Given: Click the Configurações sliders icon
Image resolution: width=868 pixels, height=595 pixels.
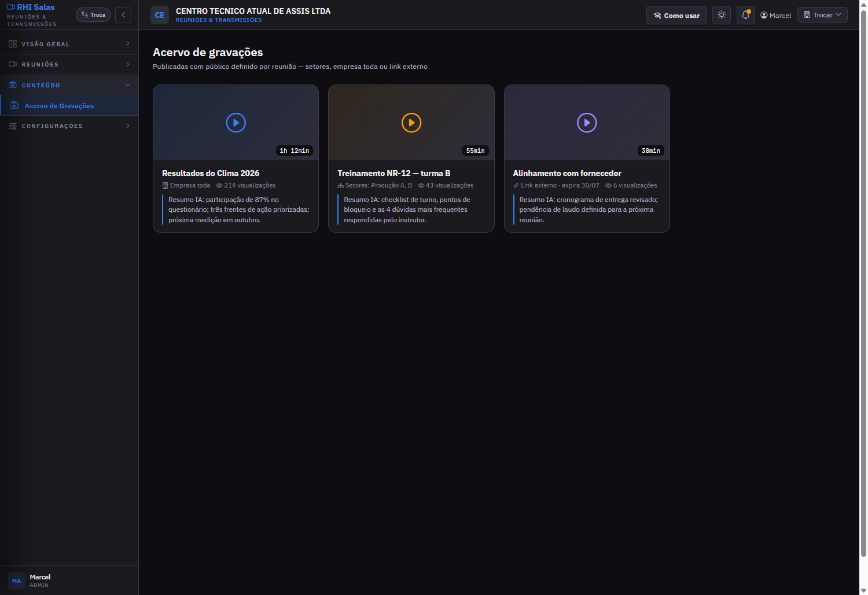Looking at the screenshot, I should point(13,126).
